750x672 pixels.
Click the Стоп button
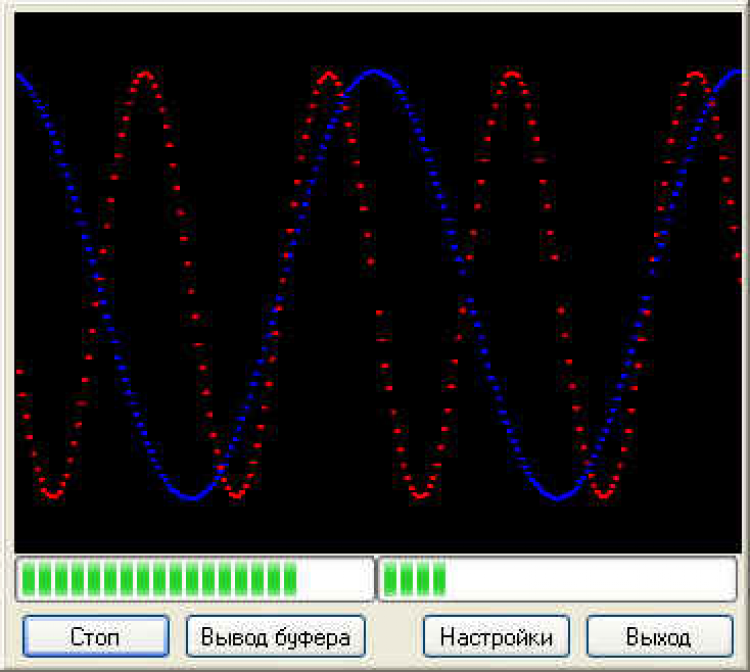click(x=96, y=637)
